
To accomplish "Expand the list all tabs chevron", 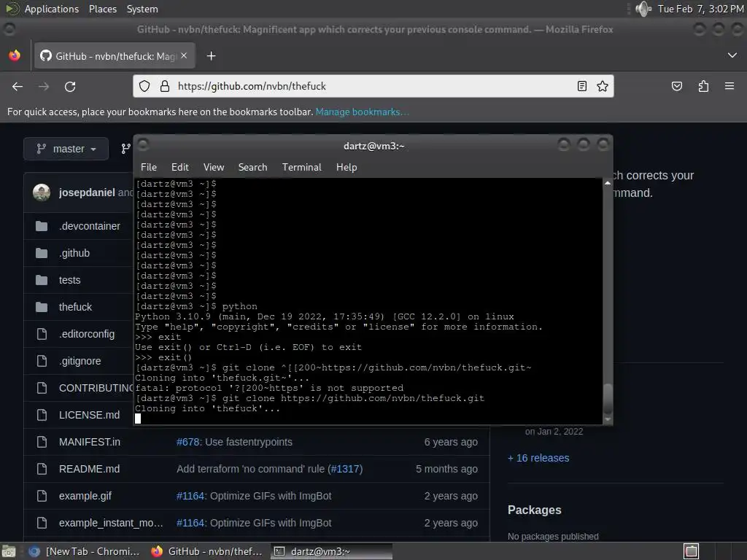I will click(x=732, y=55).
